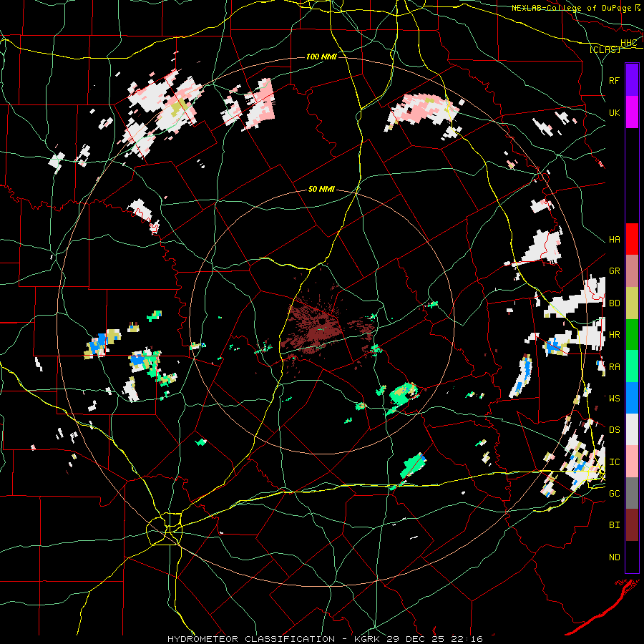Viewport: 644px width, 644px height.
Task: Click the RF legend label
Action: [x=615, y=80]
